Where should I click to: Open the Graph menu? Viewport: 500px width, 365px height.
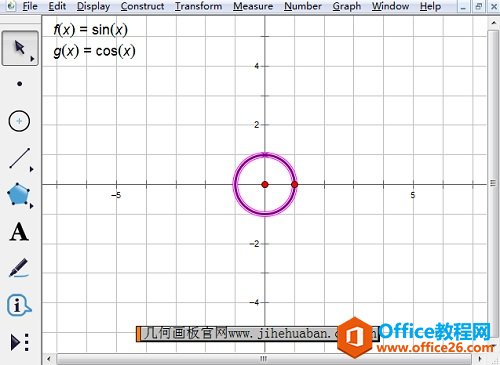(347, 6)
